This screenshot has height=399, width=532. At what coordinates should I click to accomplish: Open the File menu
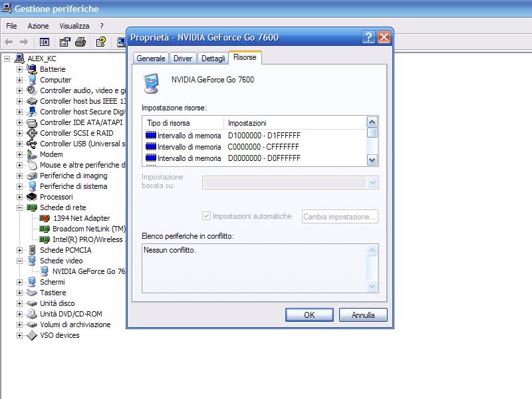(x=11, y=26)
